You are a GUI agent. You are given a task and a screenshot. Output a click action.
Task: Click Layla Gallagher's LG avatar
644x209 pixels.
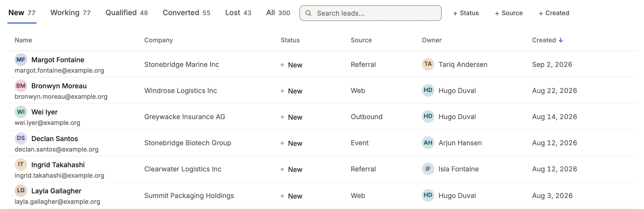(21, 191)
